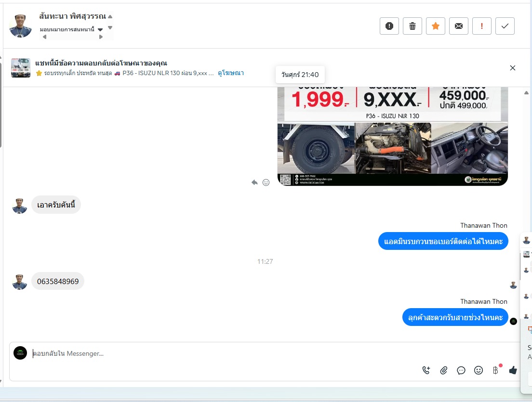Close the ad reply banner
The image size is (532, 402).
click(x=513, y=68)
